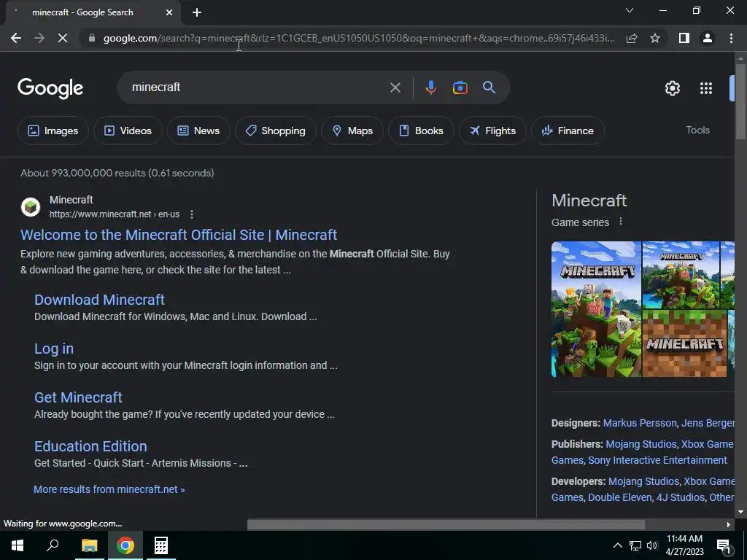This screenshot has width=747, height=560.
Task: Search by image with camera icon
Action: (460, 87)
